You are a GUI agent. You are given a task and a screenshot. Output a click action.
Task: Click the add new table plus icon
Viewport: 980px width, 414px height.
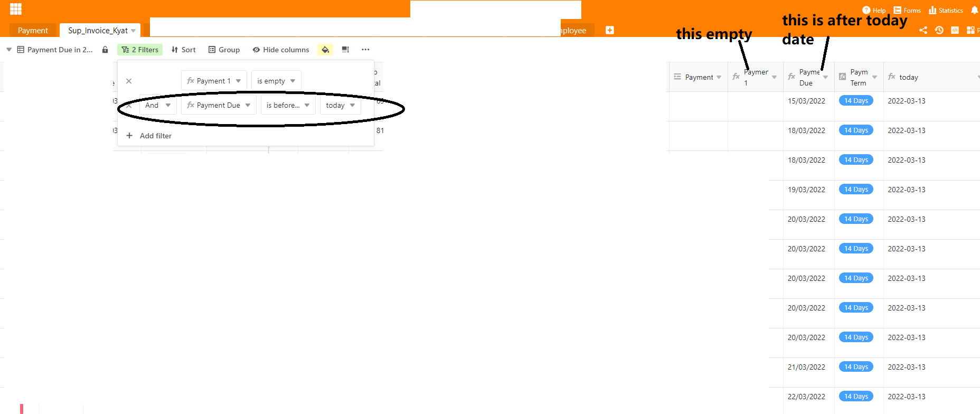tap(609, 30)
